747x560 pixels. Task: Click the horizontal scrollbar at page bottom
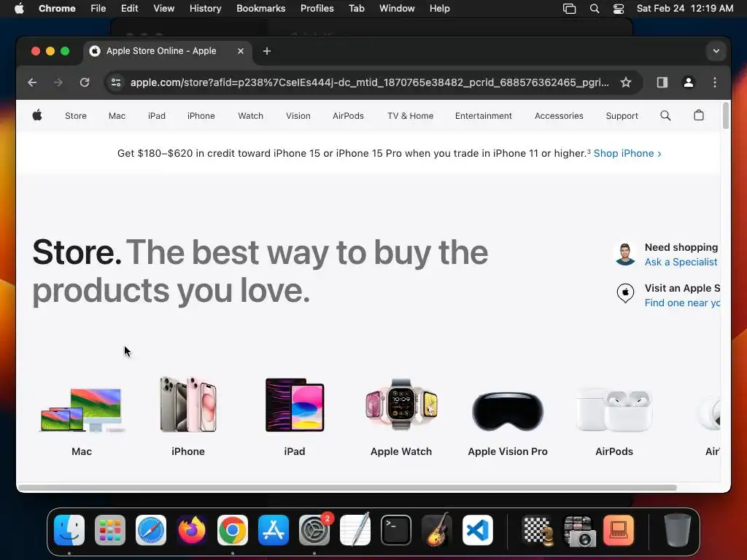pyautogui.click(x=347, y=488)
